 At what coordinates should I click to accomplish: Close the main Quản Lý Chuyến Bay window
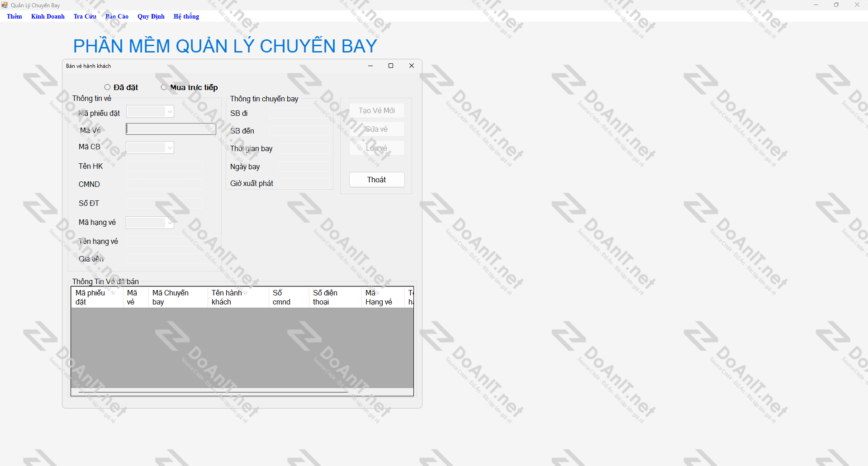[857, 5]
